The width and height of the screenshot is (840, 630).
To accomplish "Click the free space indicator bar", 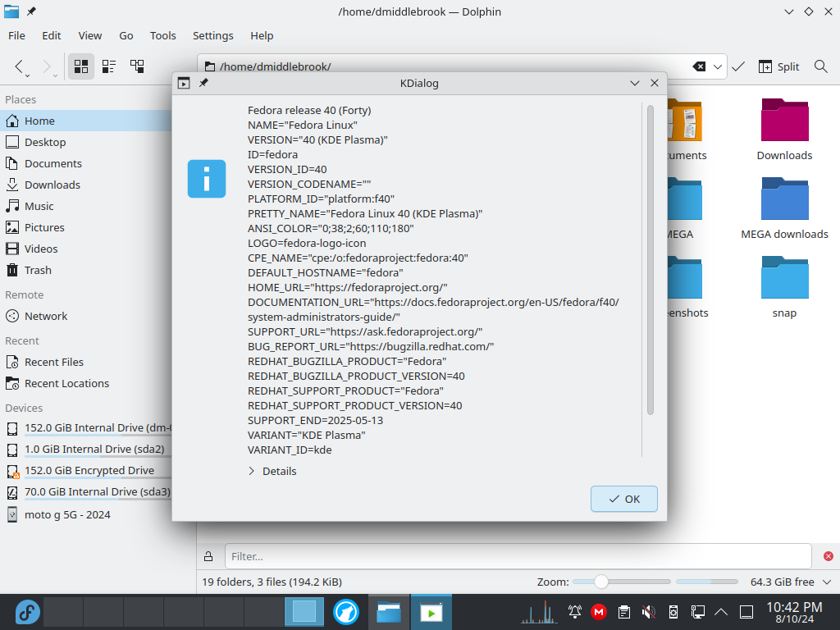I will [x=706, y=582].
